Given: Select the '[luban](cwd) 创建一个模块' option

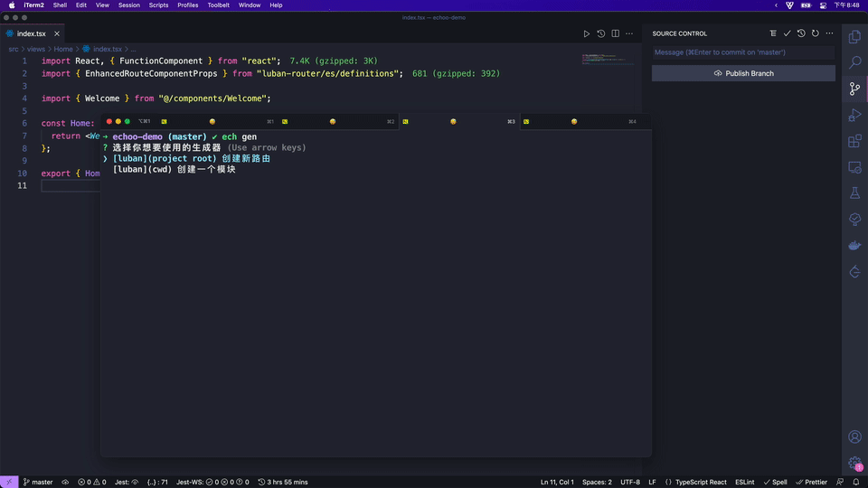Looking at the screenshot, I should (174, 169).
